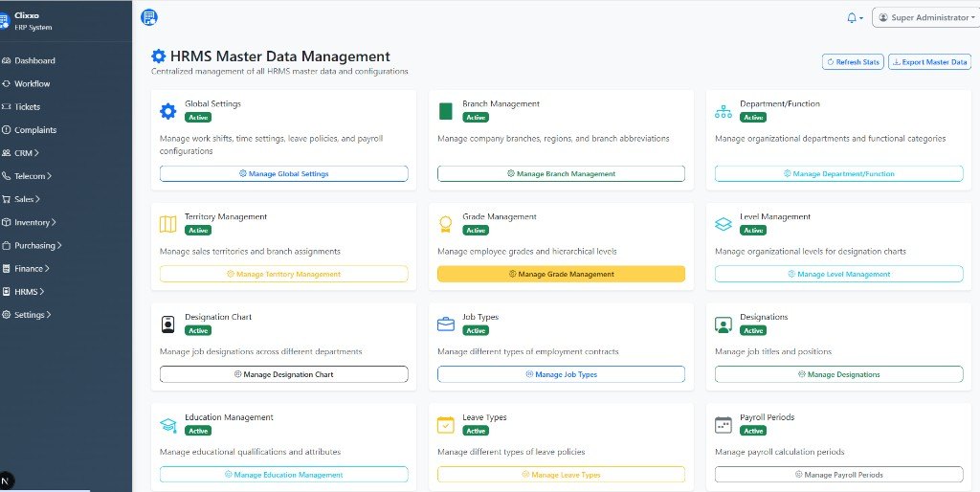Click the Global Settings gear card icon
Screen dimensions: 980x492
(168, 111)
